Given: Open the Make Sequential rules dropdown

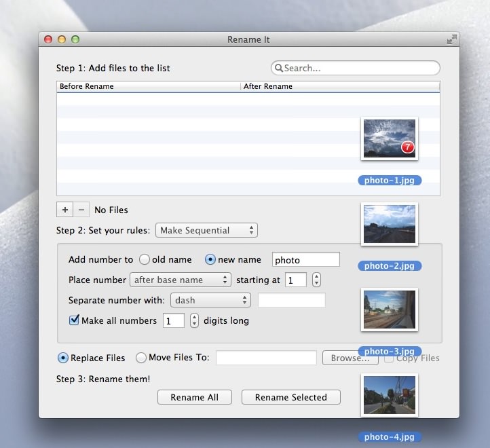Looking at the screenshot, I should tap(206, 230).
